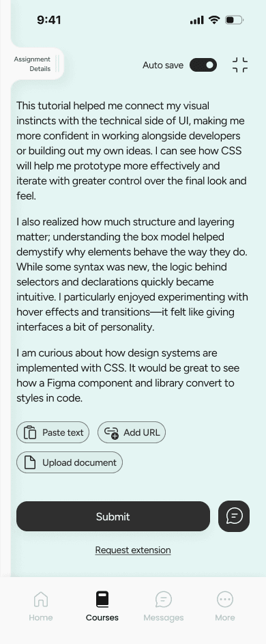This screenshot has width=266, height=644.
Task: Submit the assignment
Action: tap(113, 516)
